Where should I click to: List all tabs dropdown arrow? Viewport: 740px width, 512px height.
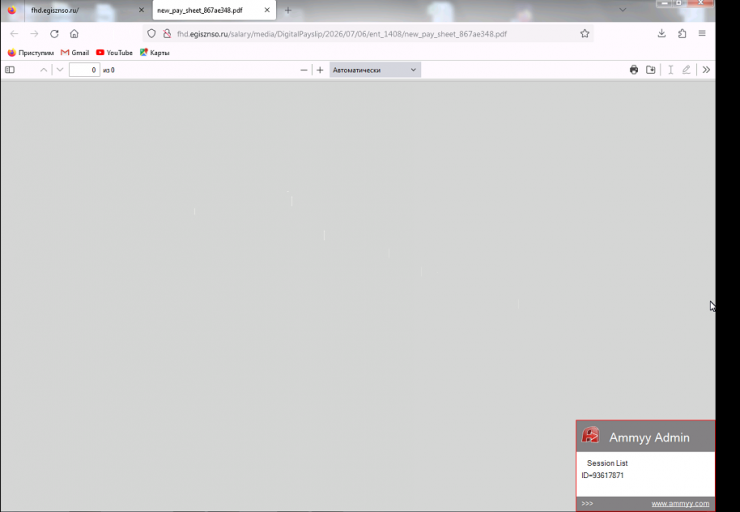tap(622, 10)
